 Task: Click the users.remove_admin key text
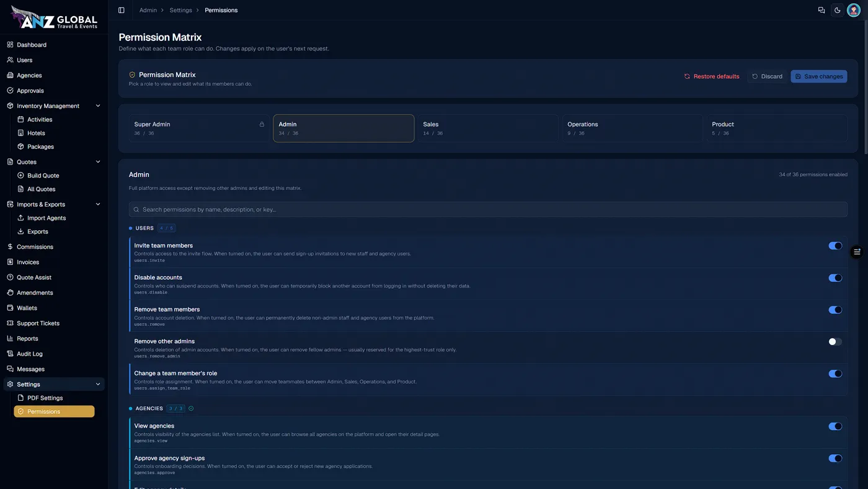[x=157, y=356]
